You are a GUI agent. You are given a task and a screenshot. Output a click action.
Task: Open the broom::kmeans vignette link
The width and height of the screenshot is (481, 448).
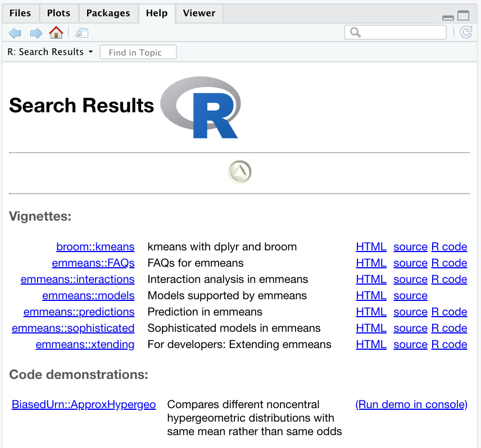(x=96, y=247)
